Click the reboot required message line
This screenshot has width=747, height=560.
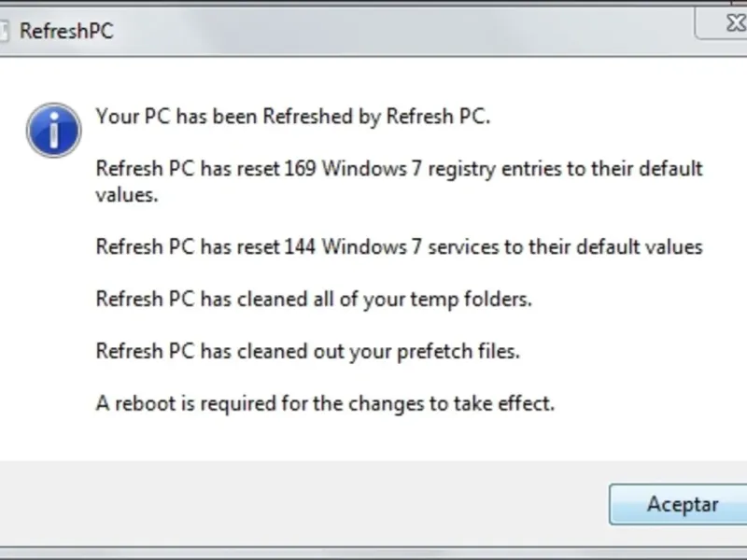click(325, 404)
